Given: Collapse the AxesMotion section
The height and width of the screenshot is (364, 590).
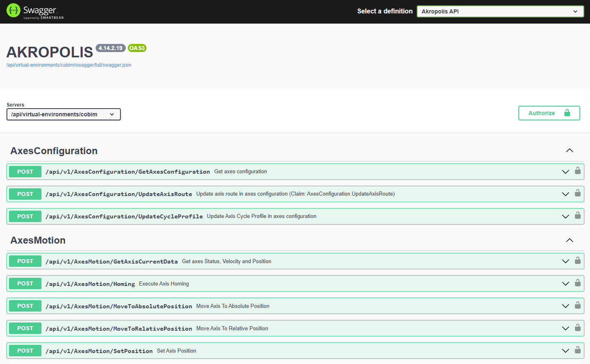Looking at the screenshot, I should pos(569,240).
